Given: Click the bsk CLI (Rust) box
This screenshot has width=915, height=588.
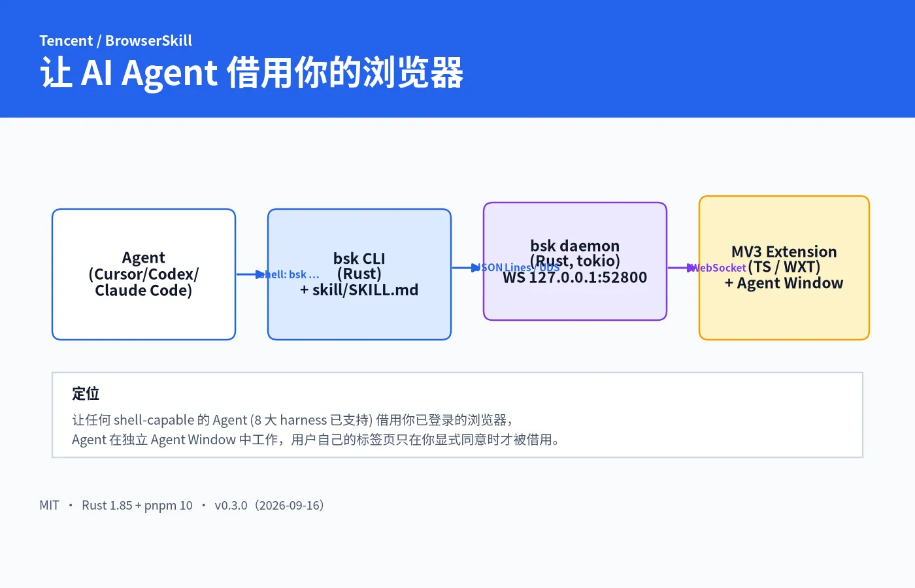Looking at the screenshot, I should pyautogui.click(x=359, y=274).
